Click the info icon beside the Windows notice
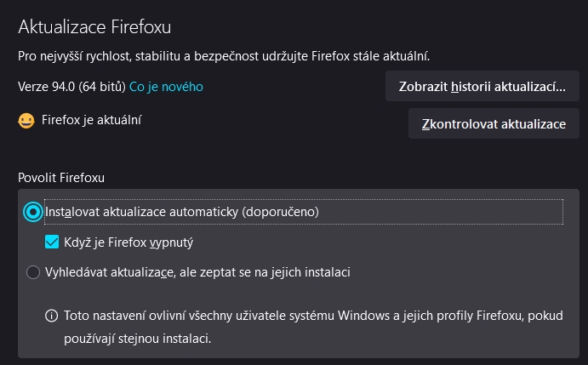The height and width of the screenshot is (365, 588). (51, 317)
